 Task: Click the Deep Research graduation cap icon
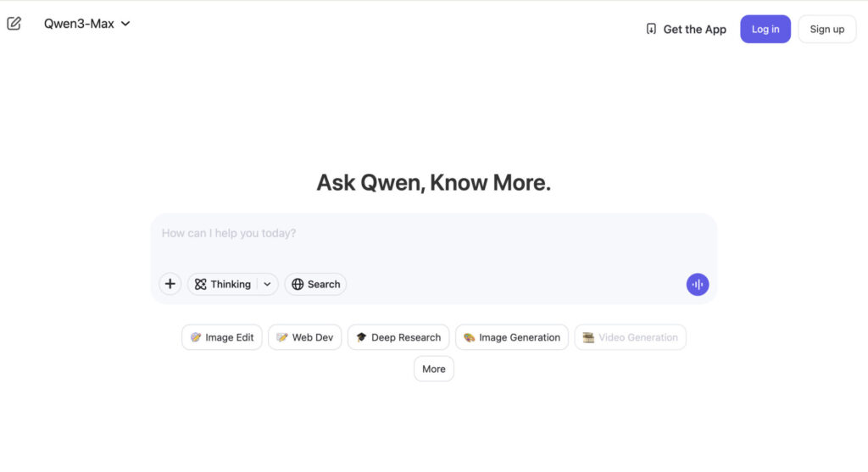tap(361, 337)
